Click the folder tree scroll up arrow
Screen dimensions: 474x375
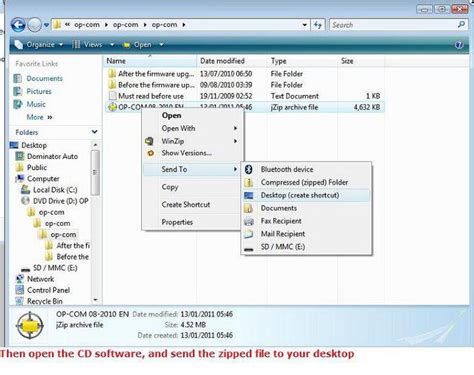95,145
